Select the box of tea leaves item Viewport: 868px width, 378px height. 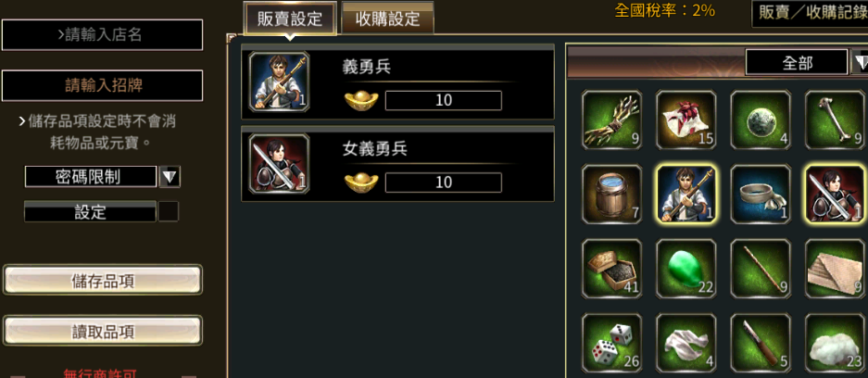(611, 269)
